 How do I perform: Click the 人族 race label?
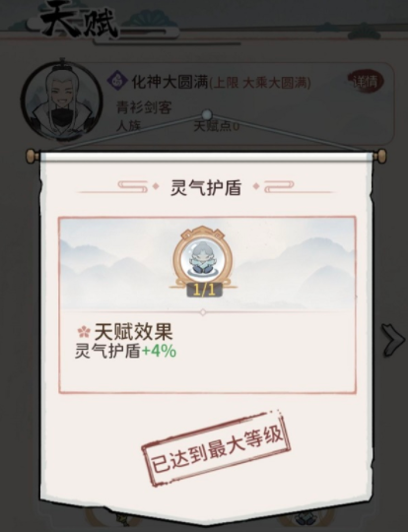pos(128,126)
